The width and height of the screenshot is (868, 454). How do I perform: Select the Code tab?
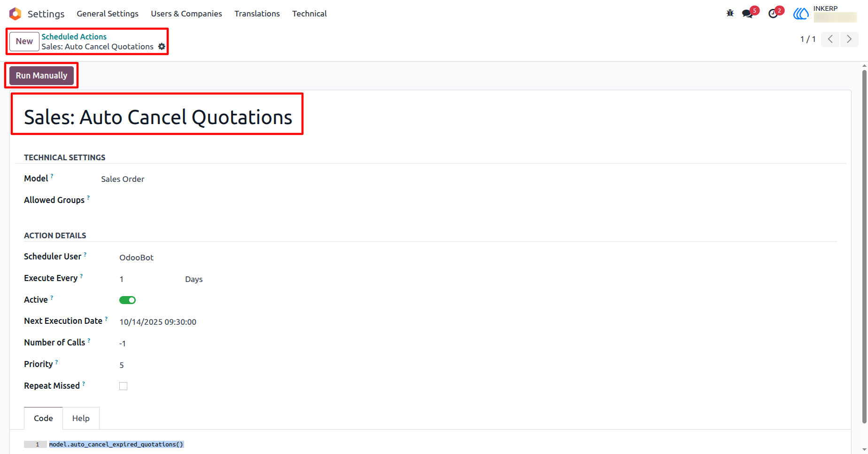[x=43, y=418]
